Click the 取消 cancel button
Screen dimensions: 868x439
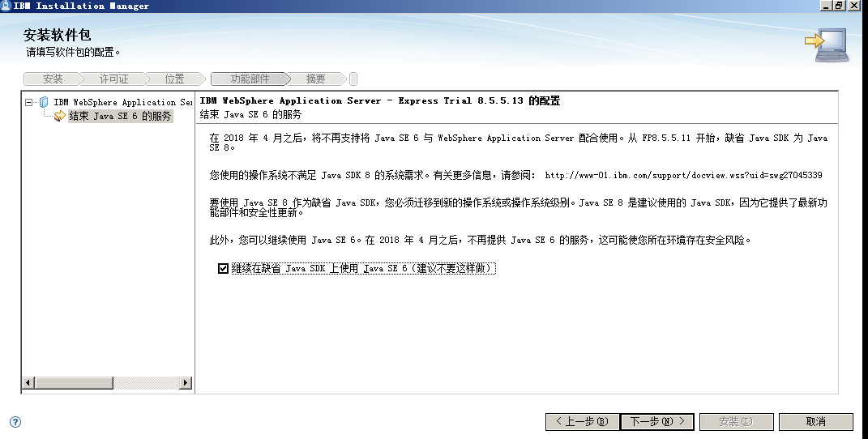pyautogui.click(x=816, y=422)
